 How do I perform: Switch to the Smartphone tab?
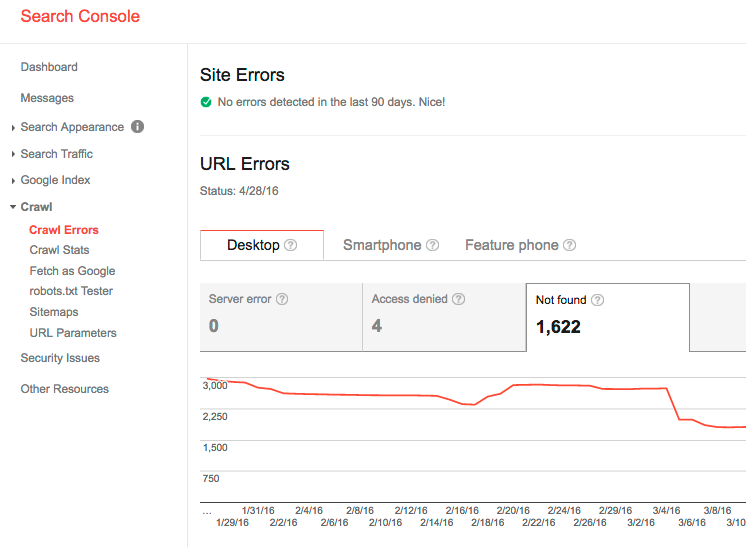(391, 245)
